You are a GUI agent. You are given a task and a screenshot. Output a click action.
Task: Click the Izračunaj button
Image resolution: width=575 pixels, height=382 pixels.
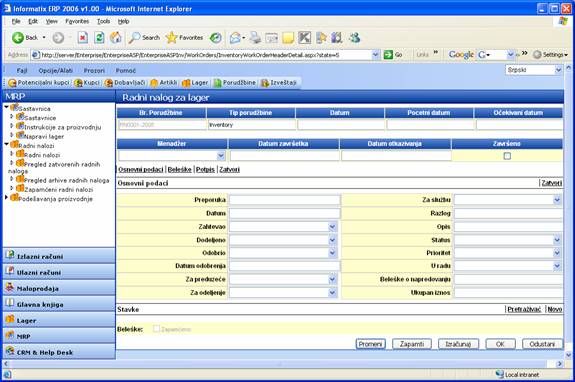(458, 344)
